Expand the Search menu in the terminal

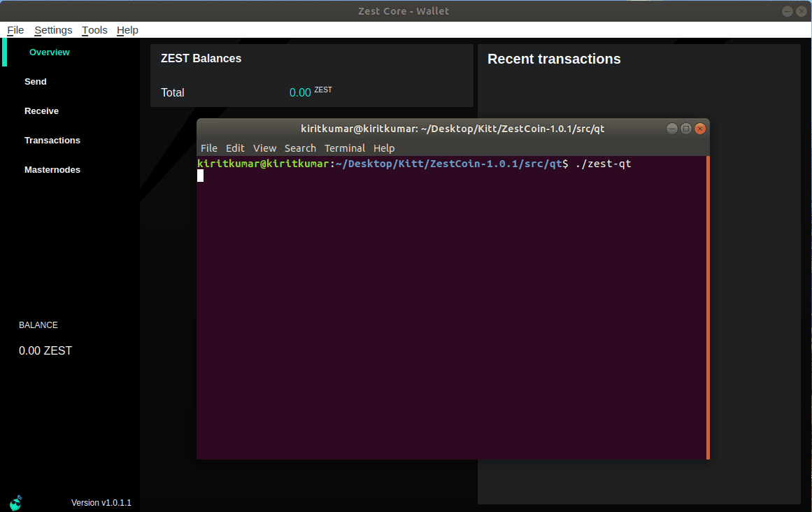click(x=300, y=148)
